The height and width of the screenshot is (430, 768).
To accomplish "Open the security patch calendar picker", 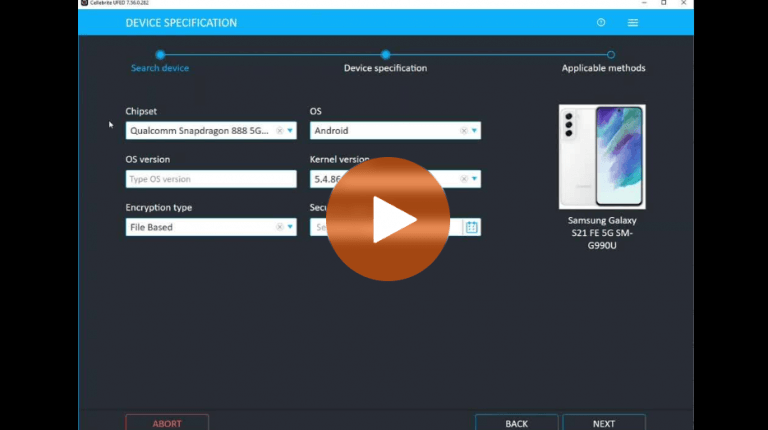I will coord(472,227).
